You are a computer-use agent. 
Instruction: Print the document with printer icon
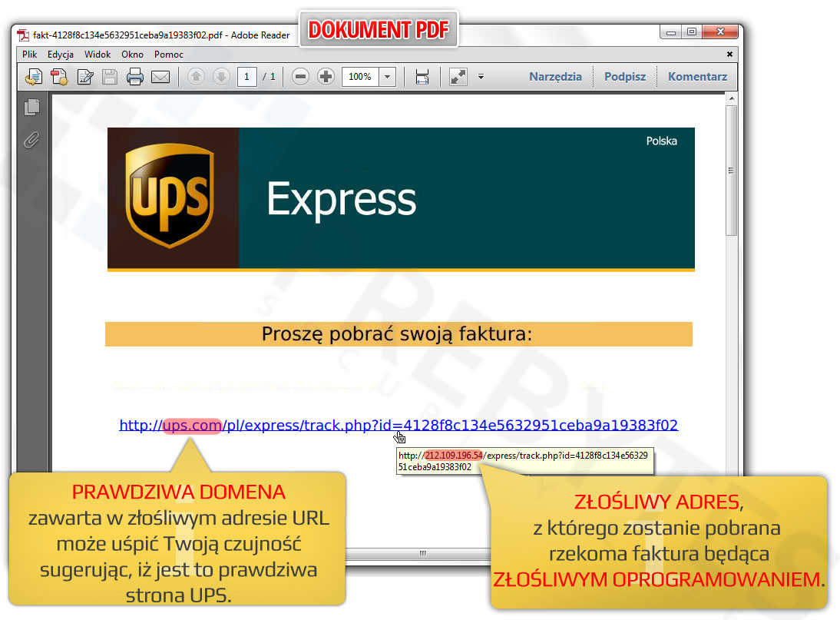135,77
